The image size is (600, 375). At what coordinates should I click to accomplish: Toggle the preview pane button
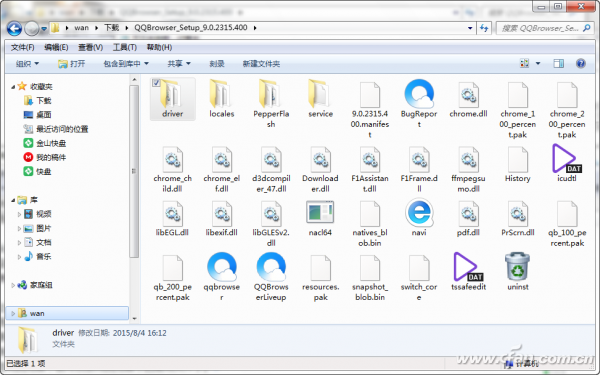click(x=559, y=64)
